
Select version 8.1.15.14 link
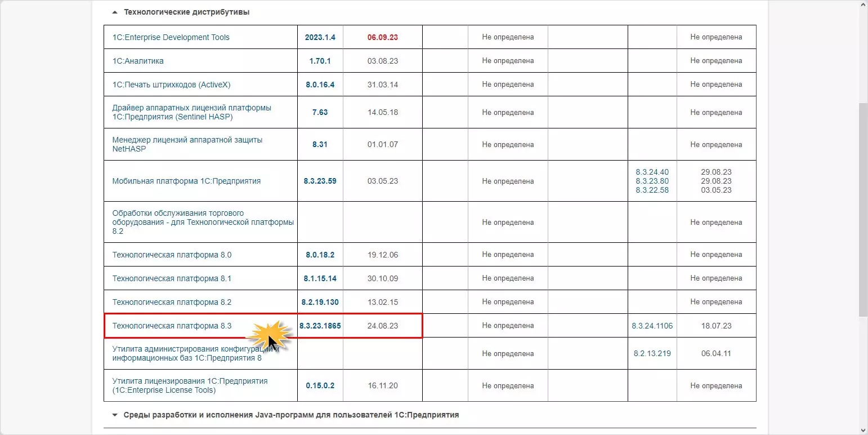pyautogui.click(x=320, y=278)
